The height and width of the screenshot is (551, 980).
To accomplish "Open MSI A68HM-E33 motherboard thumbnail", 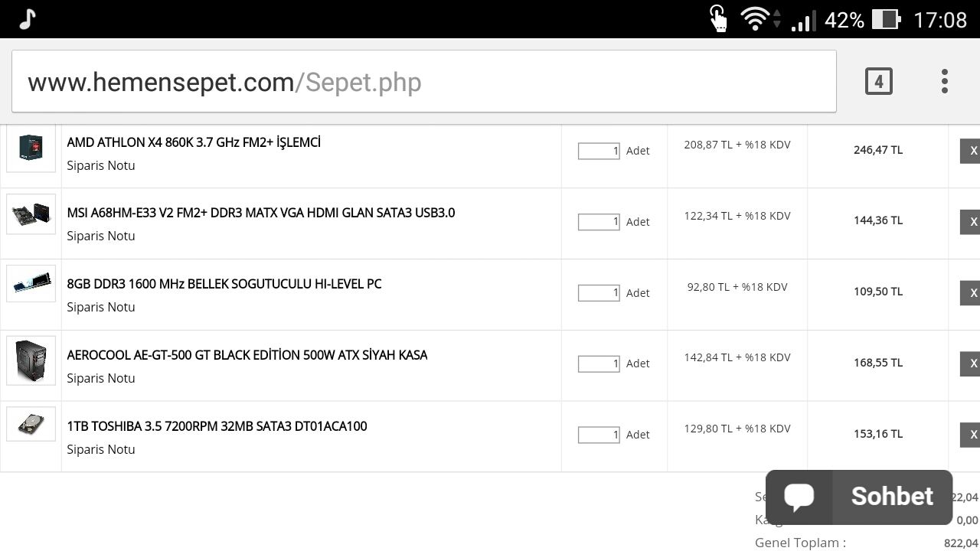I will point(31,214).
